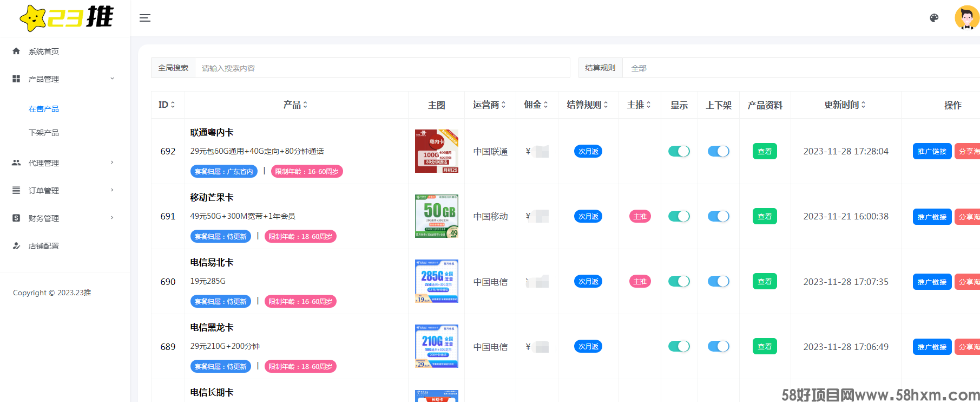Expand the 财务管理 menu chevron
This screenshot has width=980, height=402.
(x=113, y=218)
